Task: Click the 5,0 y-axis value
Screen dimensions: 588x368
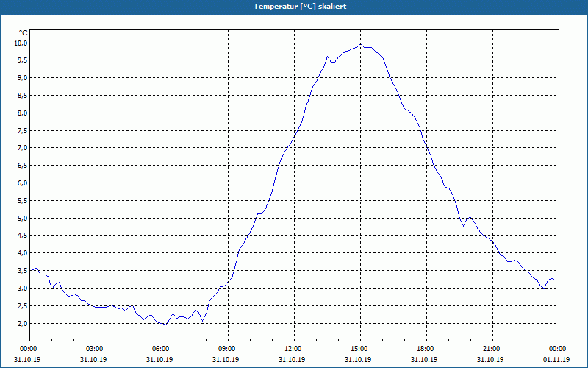Action: click(x=23, y=218)
